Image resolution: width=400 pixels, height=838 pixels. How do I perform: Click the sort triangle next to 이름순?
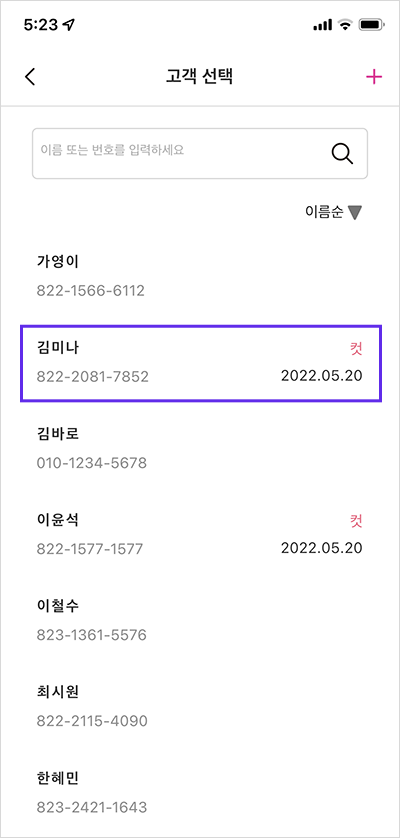[x=355, y=213]
